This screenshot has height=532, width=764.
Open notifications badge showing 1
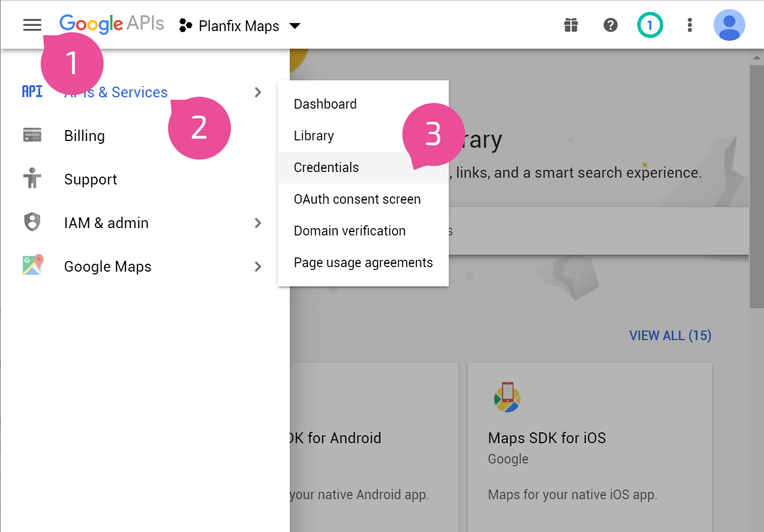pos(650,25)
